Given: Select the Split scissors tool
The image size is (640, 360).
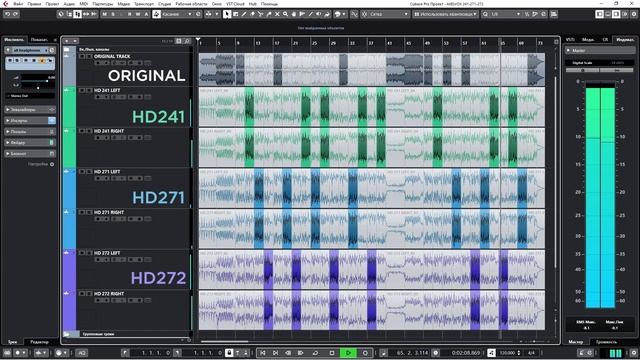Looking at the screenshot, I should tap(260, 14).
